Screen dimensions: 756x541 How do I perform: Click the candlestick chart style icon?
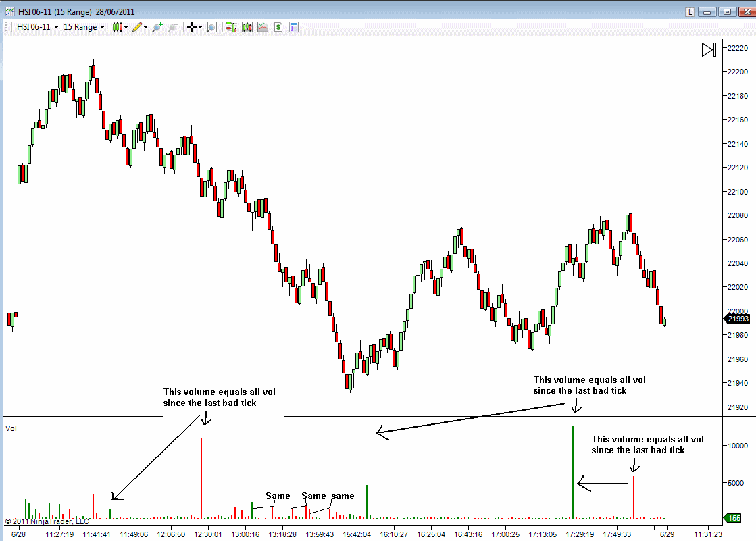tap(117, 27)
